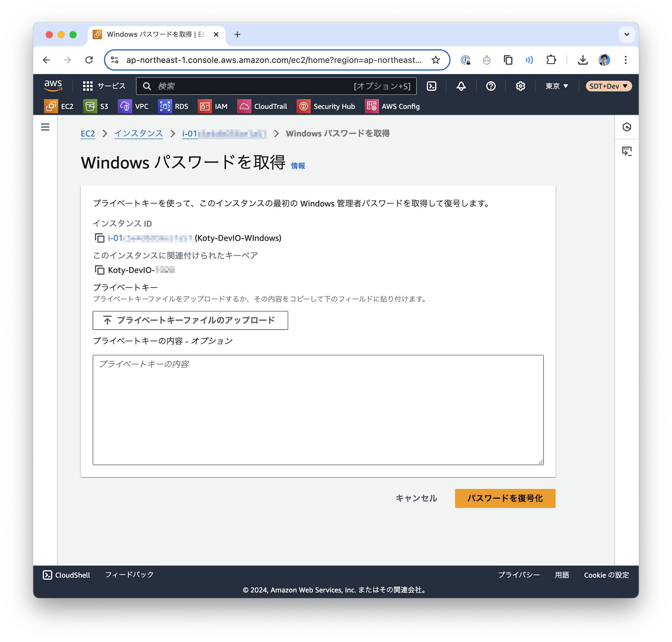672x642 pixels.
Task: Open the browser downloads icon
Action: [x=583, y=60]
